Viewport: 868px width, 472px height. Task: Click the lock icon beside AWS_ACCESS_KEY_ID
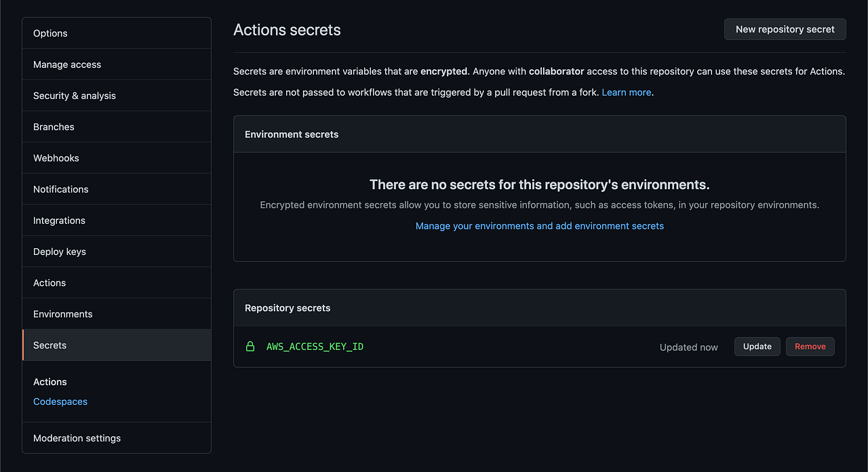250,346
